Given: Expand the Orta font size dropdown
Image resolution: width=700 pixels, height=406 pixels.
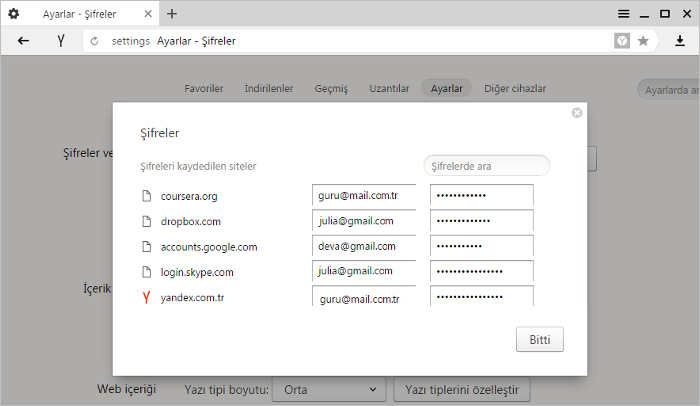Looking at the screenshot, I should coord(329,389).
